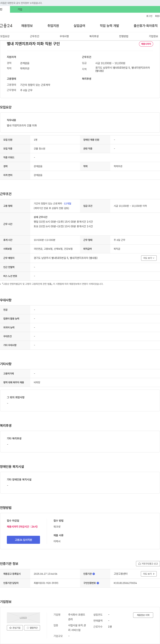Image resolution: width=160 pixels, height=644 pixels.
Task: Jump to the 전형방법 section tab
Action: point(123,36)
